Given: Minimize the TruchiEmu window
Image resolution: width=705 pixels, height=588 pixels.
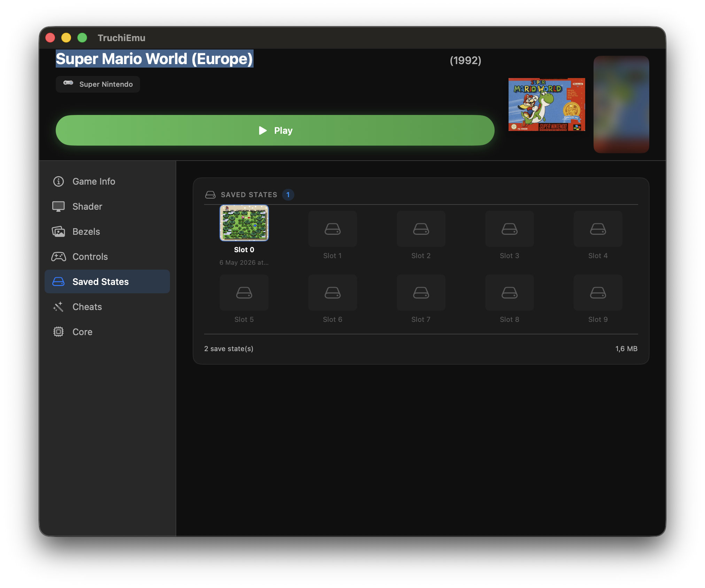Looking at the screenshot, I should click(66, 38).
